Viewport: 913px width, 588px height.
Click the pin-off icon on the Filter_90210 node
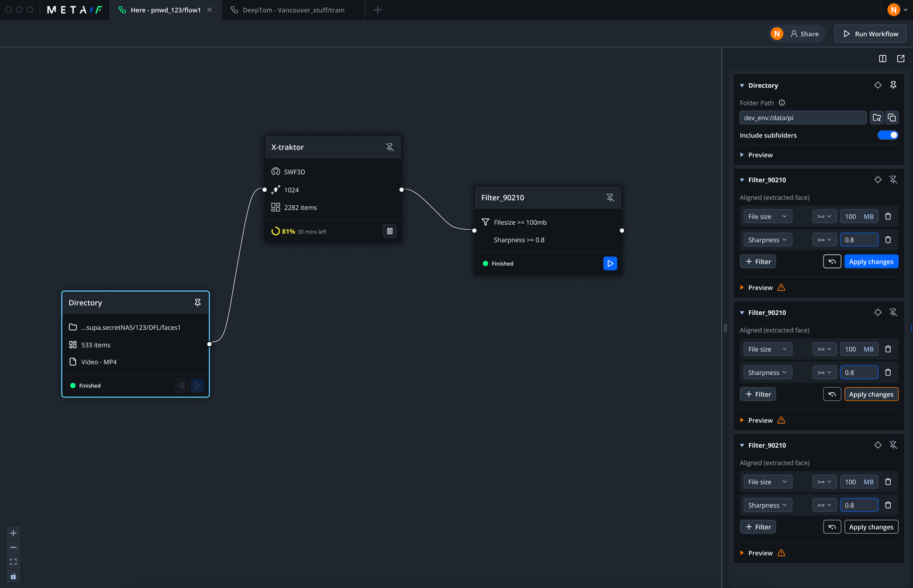coord(610,197)
